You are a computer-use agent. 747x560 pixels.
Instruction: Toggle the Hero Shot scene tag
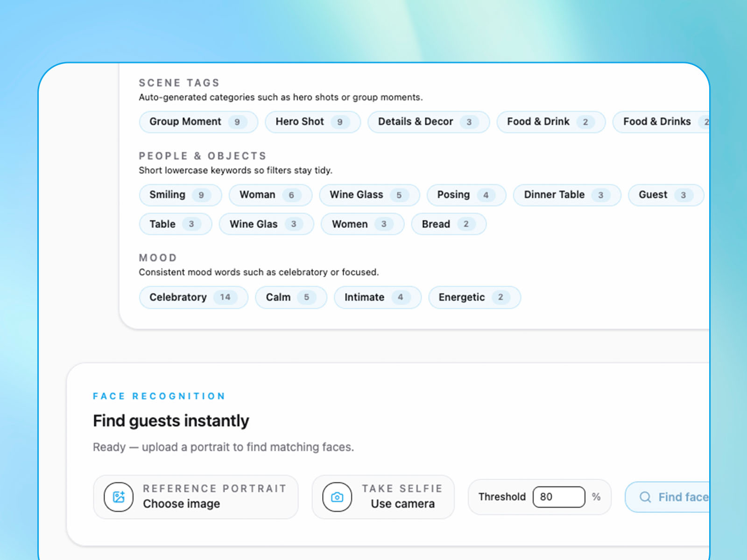click(312, 122)
